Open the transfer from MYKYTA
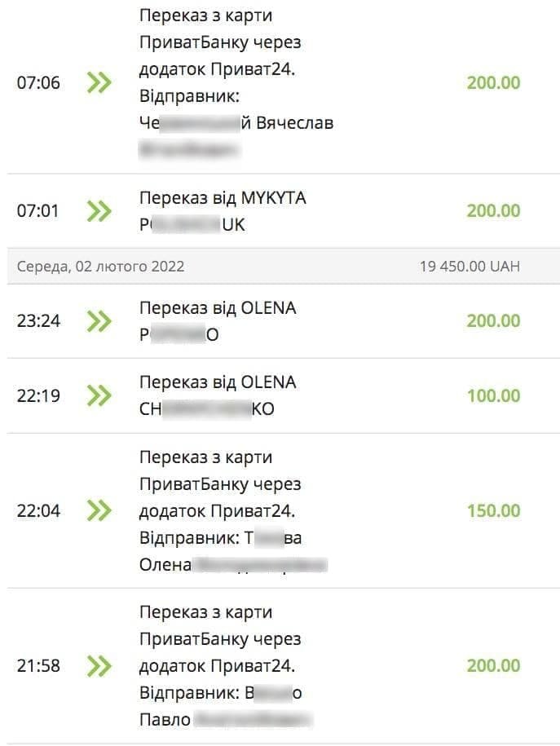This screenshot has height=746, width=560. (x=223, y=211)
